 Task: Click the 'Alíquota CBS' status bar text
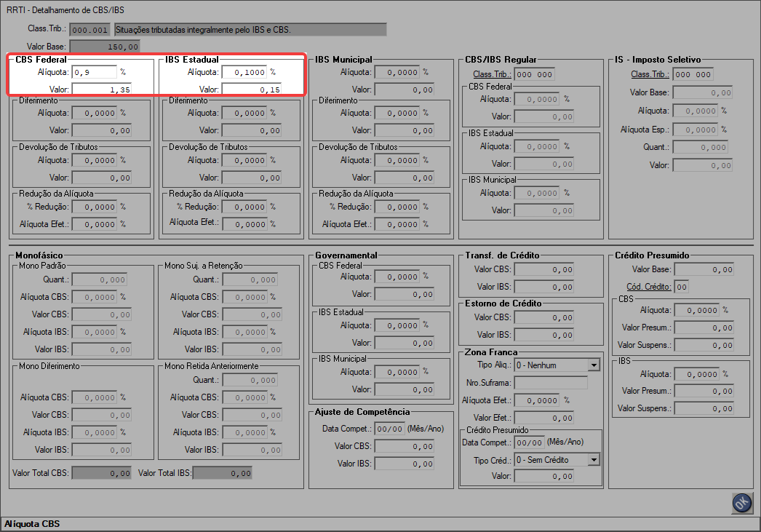[32, 524]
